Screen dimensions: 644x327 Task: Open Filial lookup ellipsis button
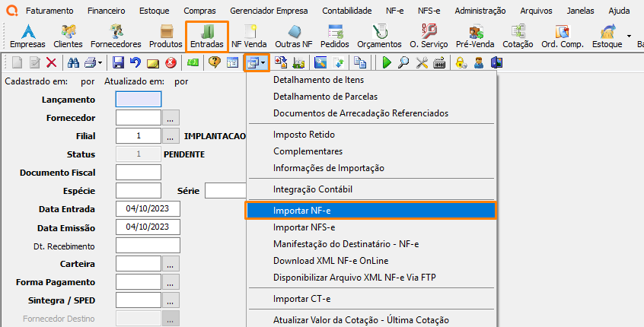coord(171,136)
